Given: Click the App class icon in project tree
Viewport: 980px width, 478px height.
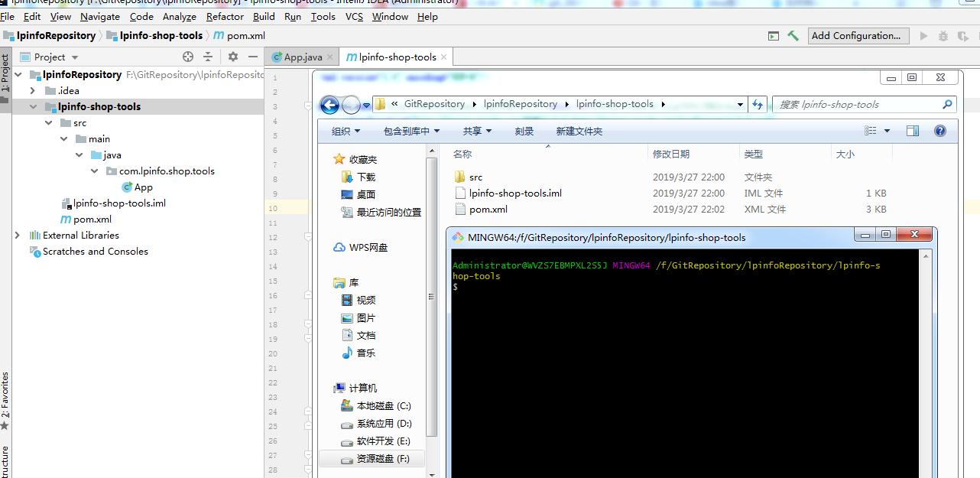Looking at the screenshot, I should 127,187.
